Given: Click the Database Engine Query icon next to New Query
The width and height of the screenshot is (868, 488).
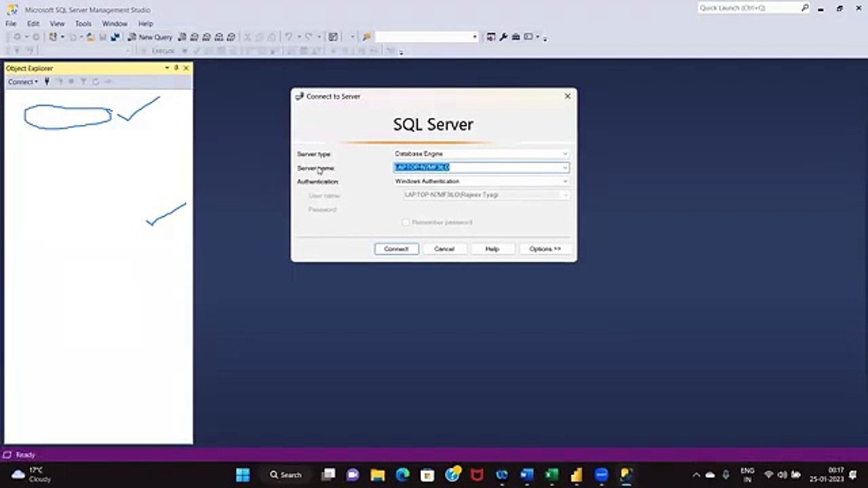Looking at the screenshot, I should click(x=182, y=37).
